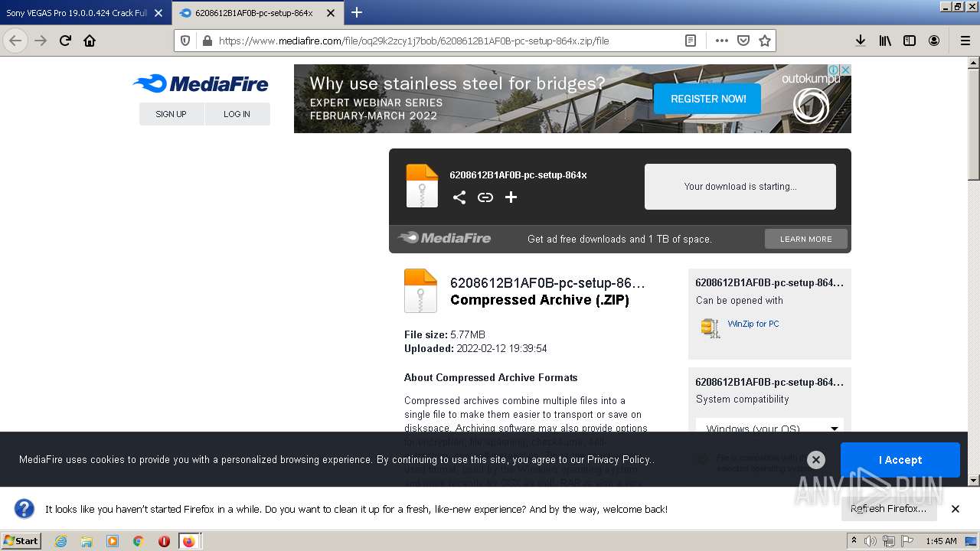The width and height of the screenshot is (980, 551).
Task: Click the LOG IN button
Action: click(x=237, y=114)
